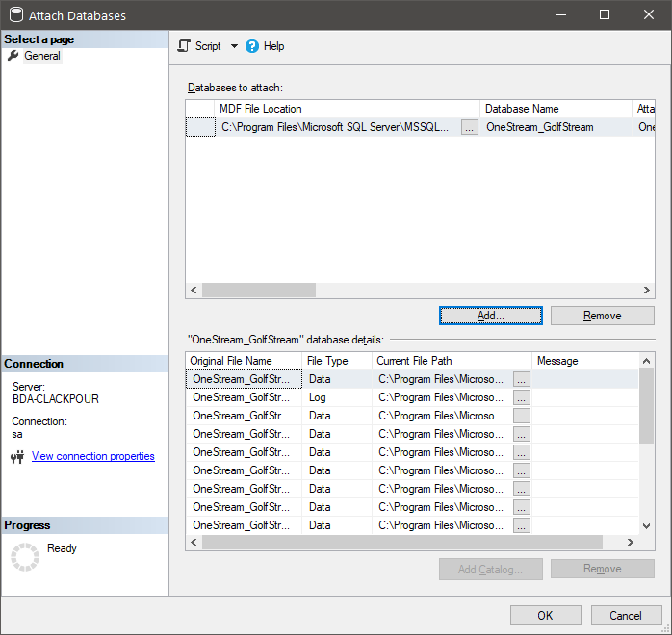The image size is (672, 635).
Task: Click the details vertical scrollbar thumb
Action: 646,406
